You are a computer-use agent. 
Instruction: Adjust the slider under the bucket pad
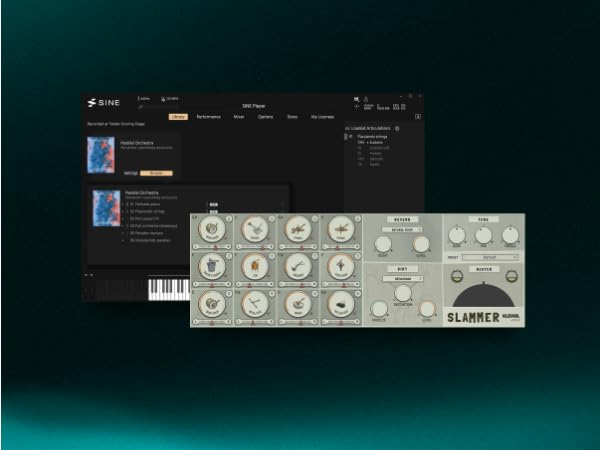[x=212, y=284]
